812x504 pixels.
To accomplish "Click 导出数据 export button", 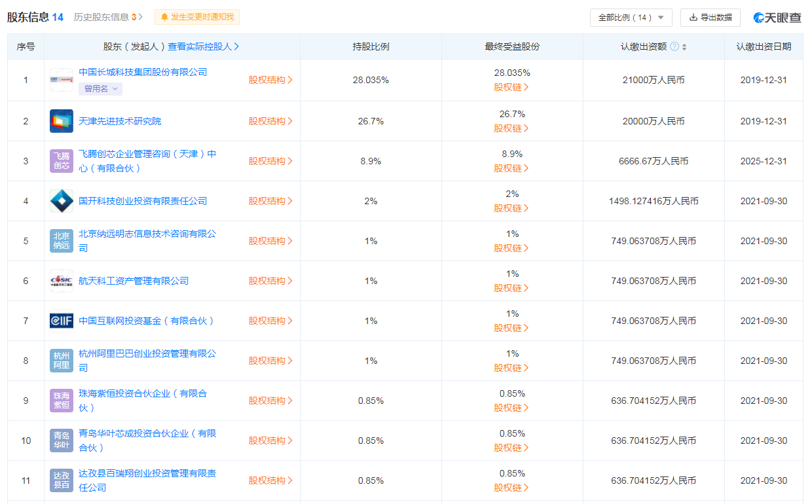I will pos(710,18).
